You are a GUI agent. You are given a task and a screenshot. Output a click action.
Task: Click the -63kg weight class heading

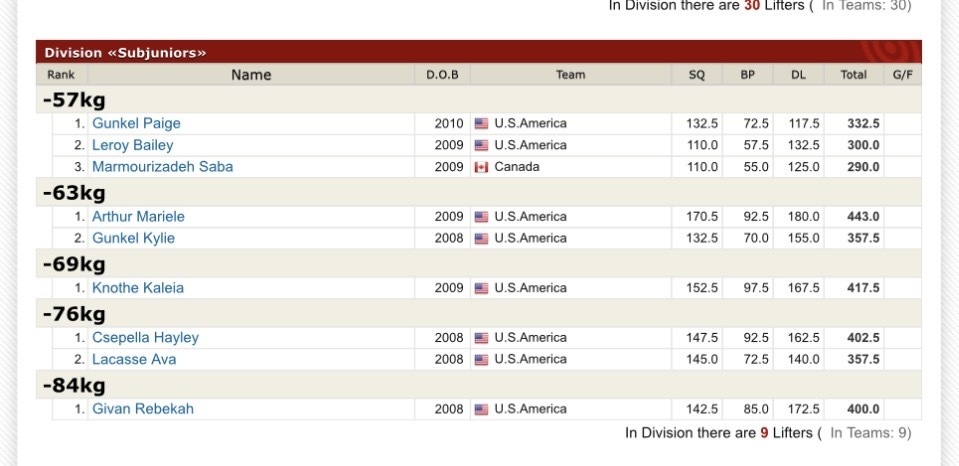coord(74,193)
